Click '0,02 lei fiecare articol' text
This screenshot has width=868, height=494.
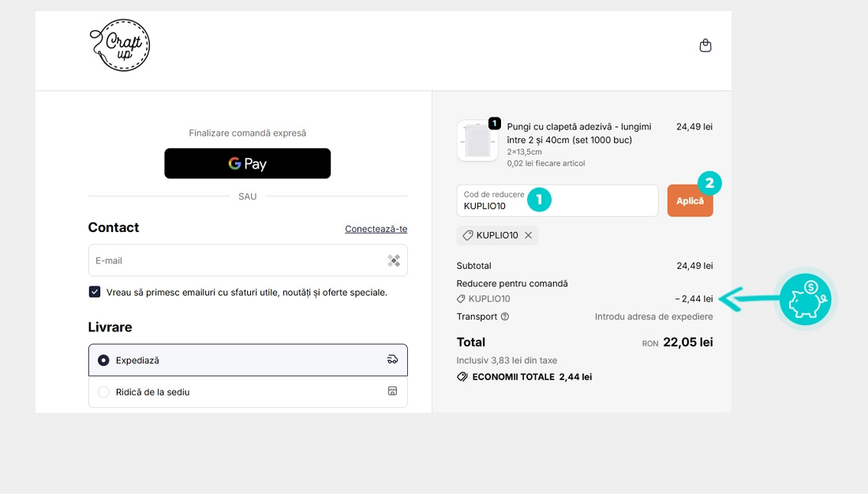point(546,163)
